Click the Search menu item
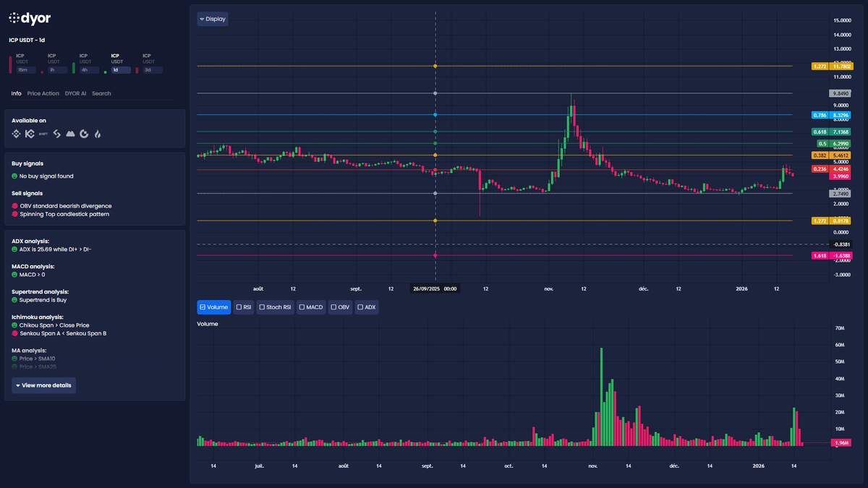 pos(101,93)
